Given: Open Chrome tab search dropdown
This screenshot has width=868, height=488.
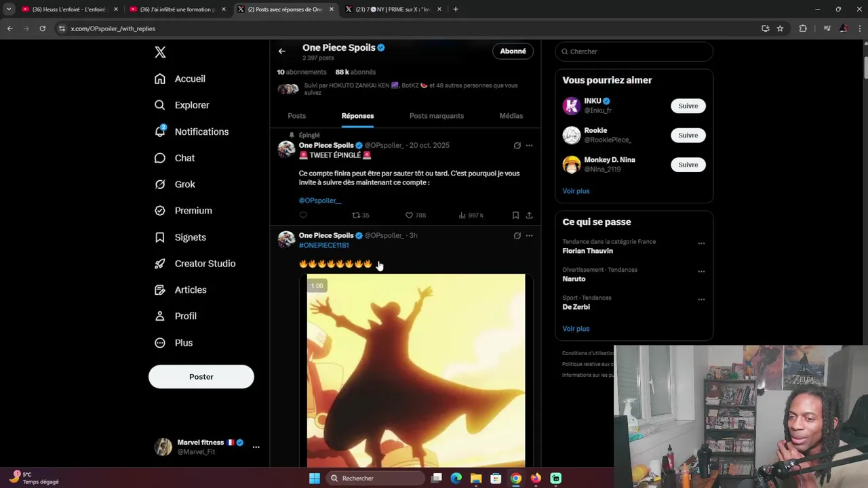Looking at the screenshot, I should click(x=9, y=9).
